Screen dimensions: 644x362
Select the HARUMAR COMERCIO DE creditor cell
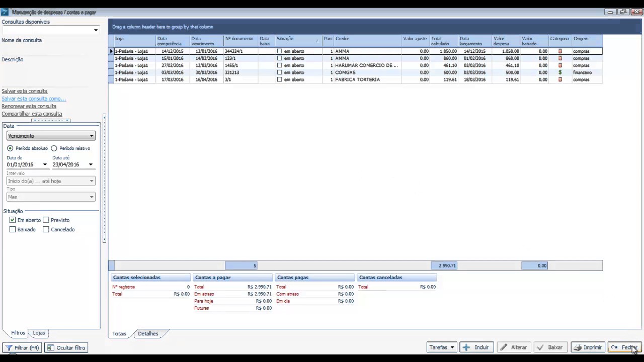tap(367, 65)
